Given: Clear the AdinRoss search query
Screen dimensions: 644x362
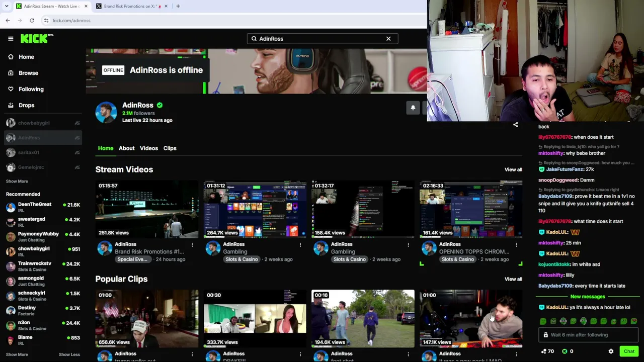Looking at the screenshot, I should [388, 39].
